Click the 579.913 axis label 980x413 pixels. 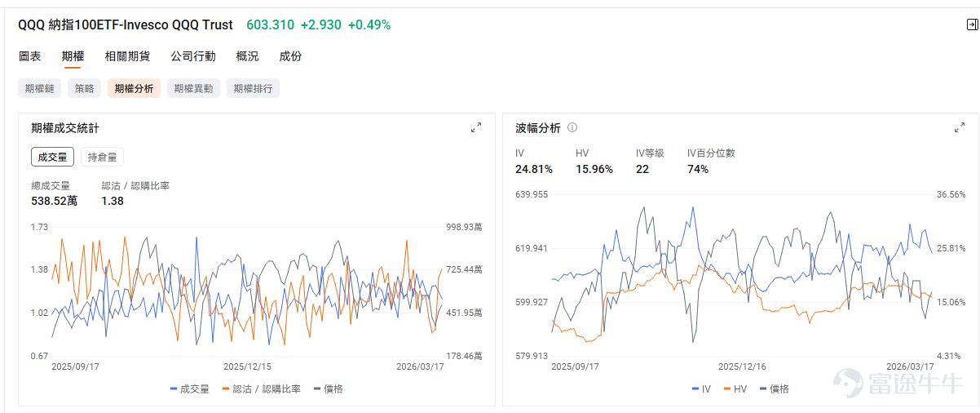point(532,356)
